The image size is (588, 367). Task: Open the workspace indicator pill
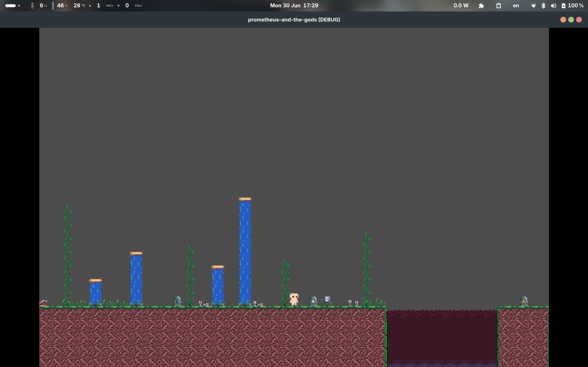pos(13,6)
